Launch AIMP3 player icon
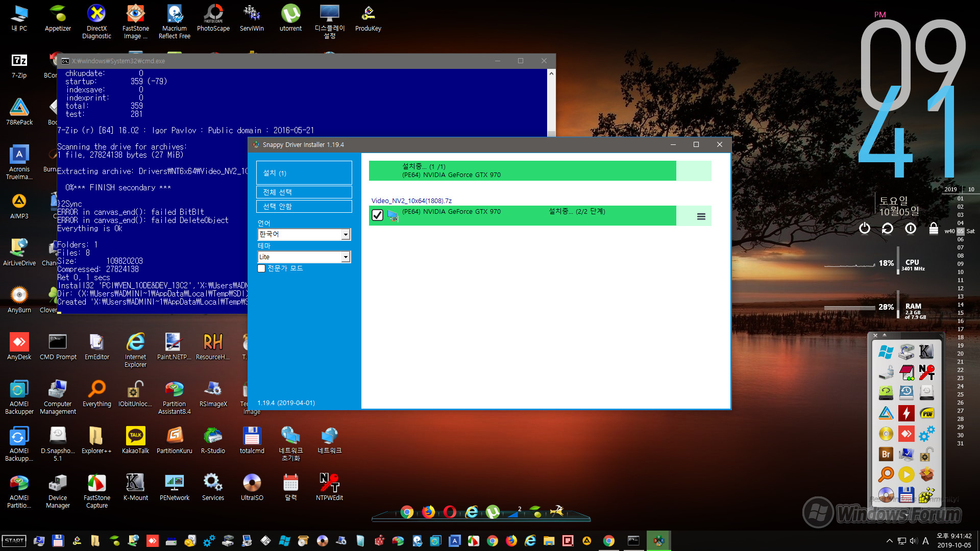 [x=19, y=206]
